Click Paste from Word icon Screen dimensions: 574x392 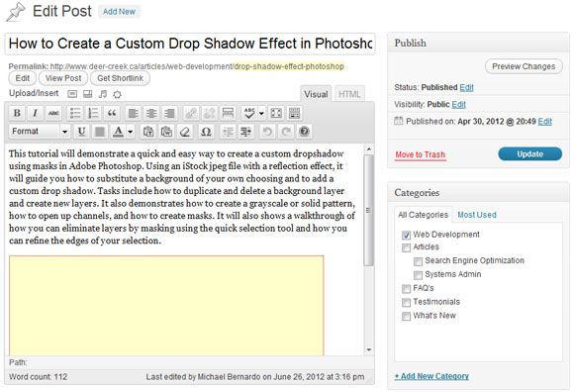[166, 131]
